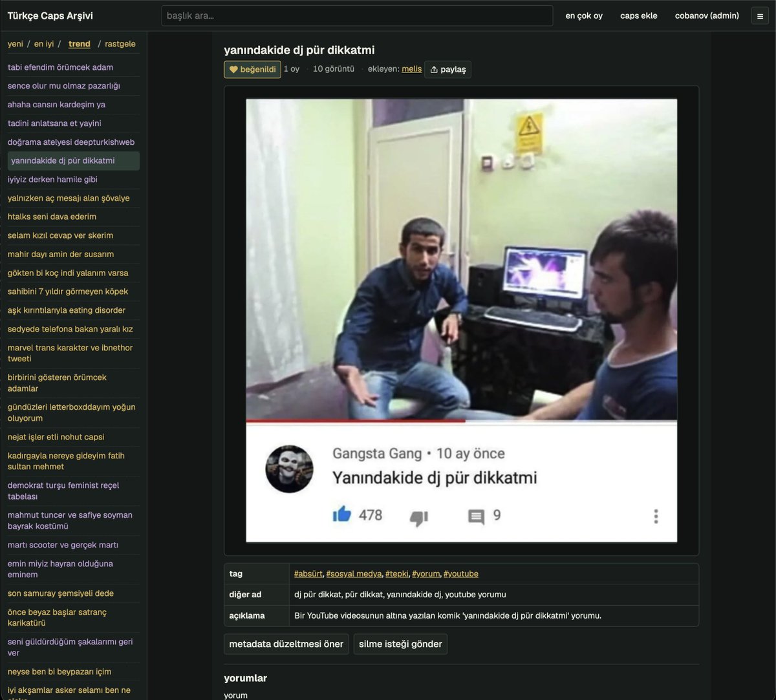The image size is (776, 700).
Task: Open the #tepki tag
Action: [x=396, y=574]
